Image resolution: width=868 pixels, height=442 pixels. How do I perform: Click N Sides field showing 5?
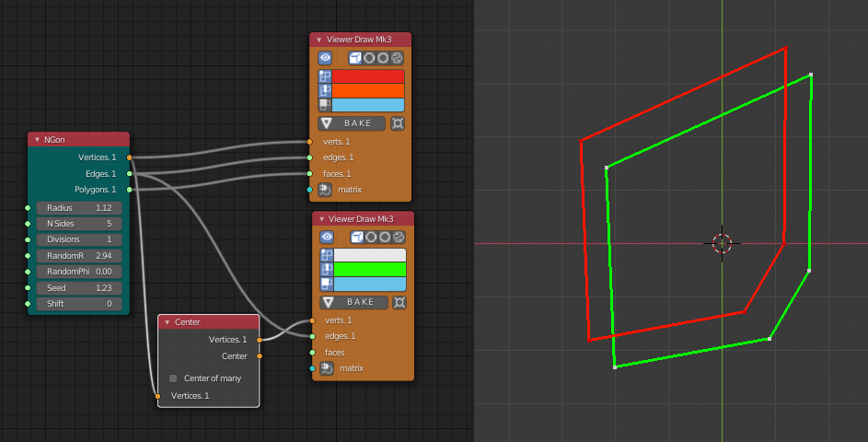(x=78, y=224)
